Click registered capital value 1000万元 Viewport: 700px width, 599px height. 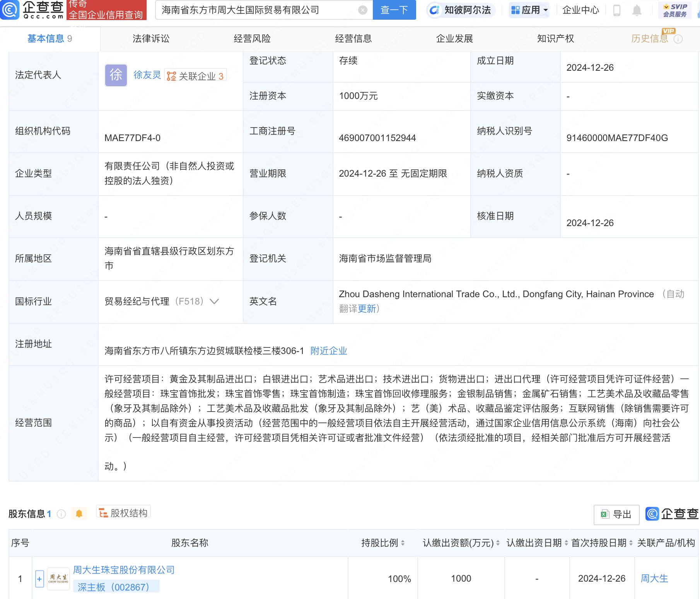click(x=359, y=96)
